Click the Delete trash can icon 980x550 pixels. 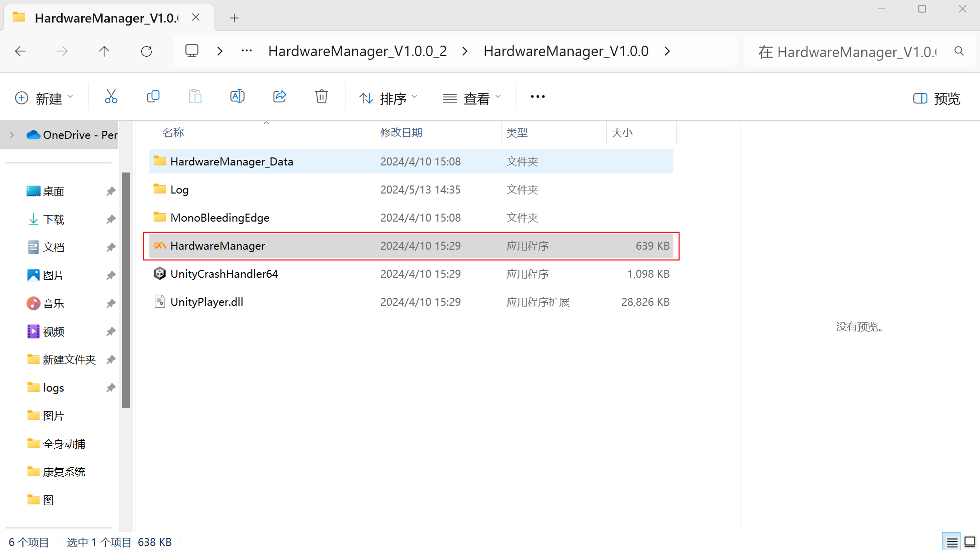point(321,97)
